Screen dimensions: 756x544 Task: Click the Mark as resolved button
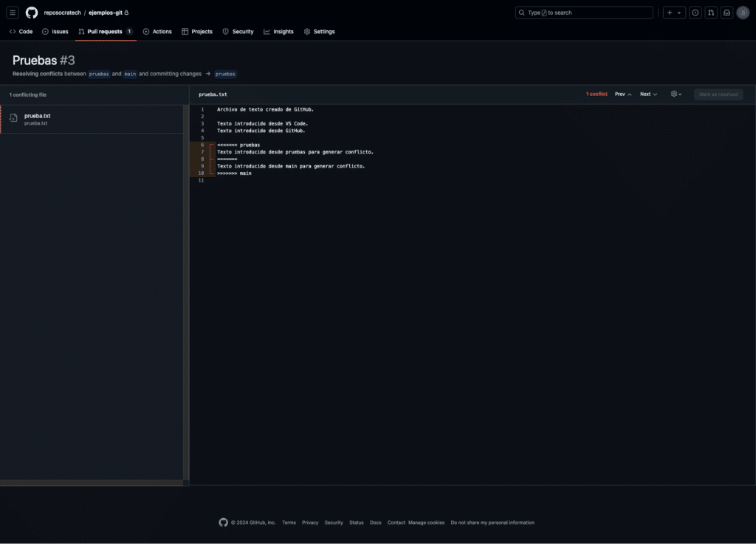pyautogui.click(x=718, y=94)
